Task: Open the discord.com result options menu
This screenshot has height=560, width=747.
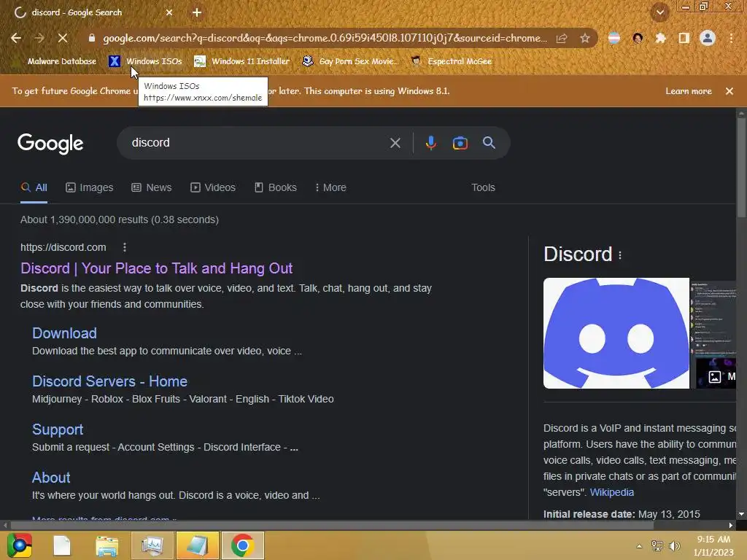Action: tap(124, 247)
